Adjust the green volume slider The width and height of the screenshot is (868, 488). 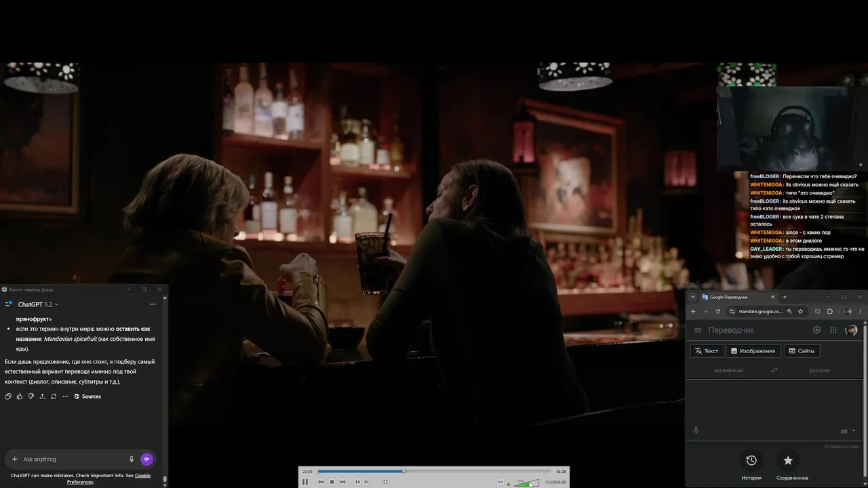[527, 483]
